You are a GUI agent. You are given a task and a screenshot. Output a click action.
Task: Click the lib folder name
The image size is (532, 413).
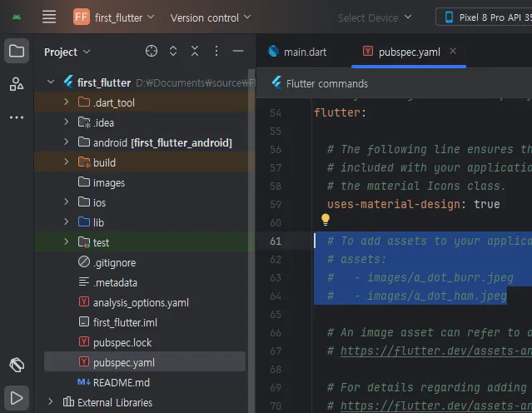(x=99, y=222)
